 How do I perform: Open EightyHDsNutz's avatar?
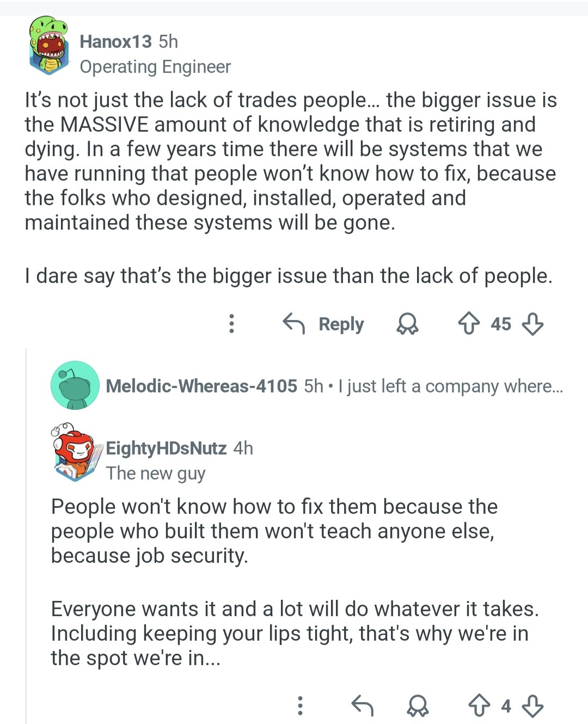point(76,452)
